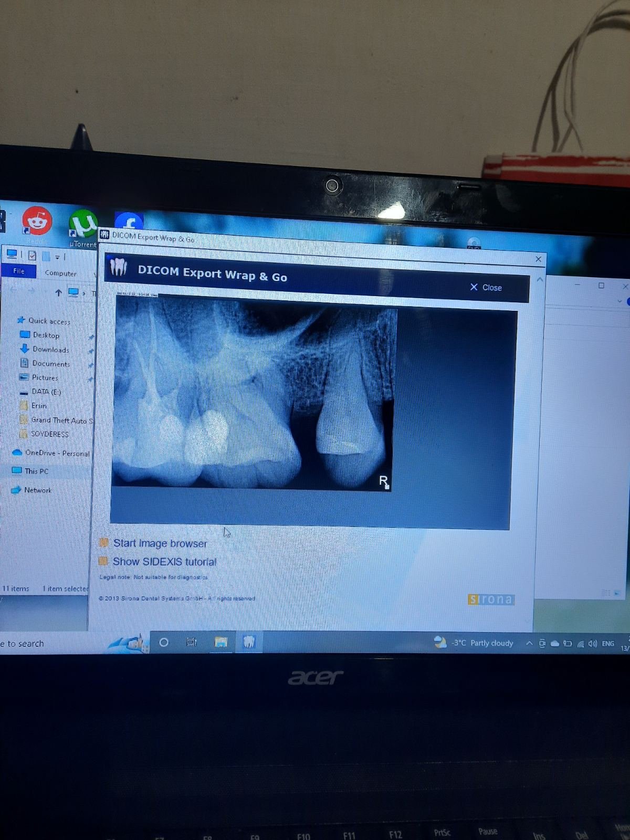Minimize the background File Explorer window

(577, 285)
